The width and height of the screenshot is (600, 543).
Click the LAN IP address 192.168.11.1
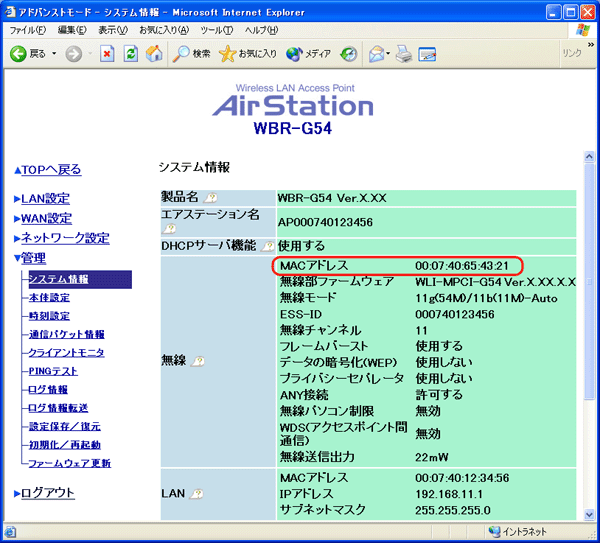tap(449, 494)
